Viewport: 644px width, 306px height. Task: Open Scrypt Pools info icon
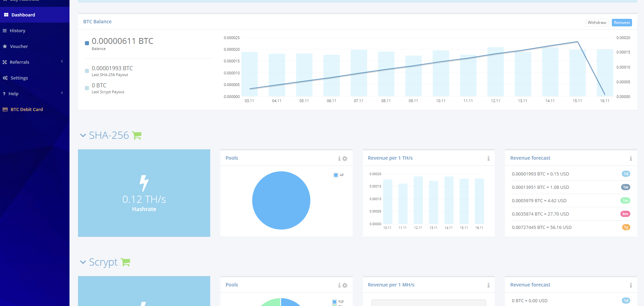[x=339, y=285]
